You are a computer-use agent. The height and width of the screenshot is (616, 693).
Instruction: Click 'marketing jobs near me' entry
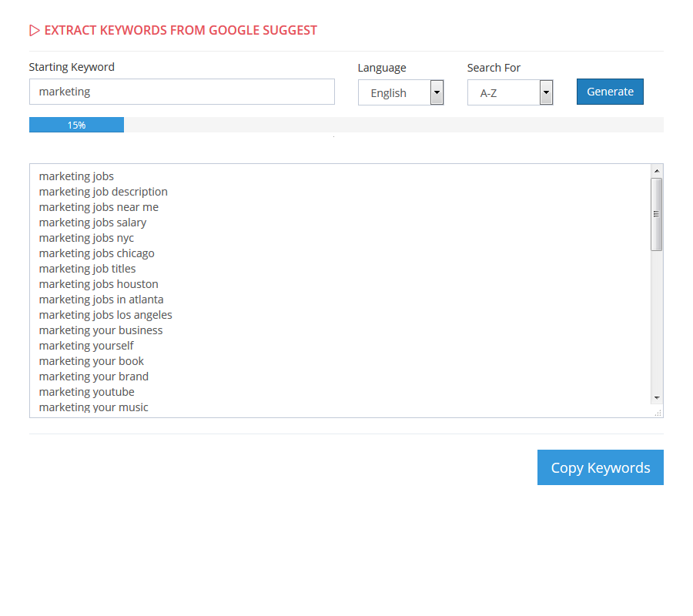tap(99, 207)
